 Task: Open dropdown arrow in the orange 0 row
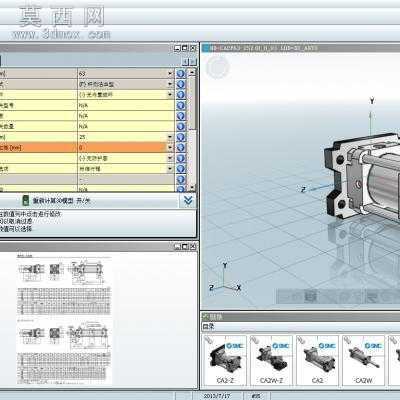170,148
